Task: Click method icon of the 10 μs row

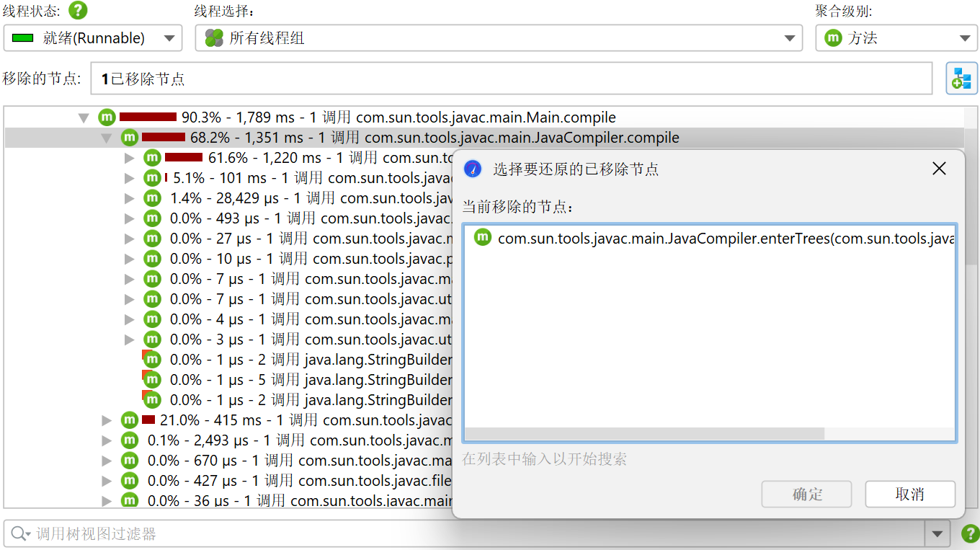Action: (152, 259)
